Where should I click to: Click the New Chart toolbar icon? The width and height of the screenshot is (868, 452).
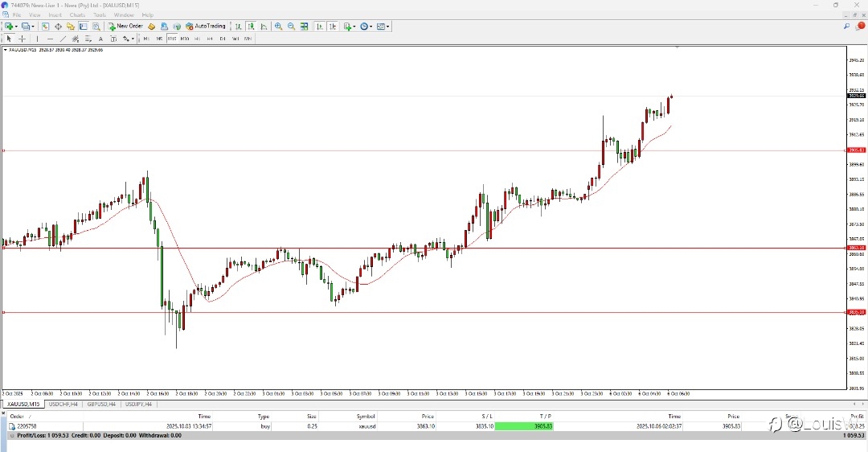9,26
